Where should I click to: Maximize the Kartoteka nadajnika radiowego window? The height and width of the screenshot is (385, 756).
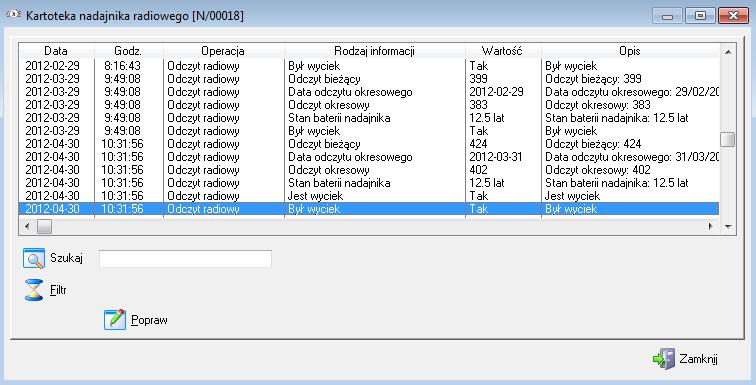[700, 16]
